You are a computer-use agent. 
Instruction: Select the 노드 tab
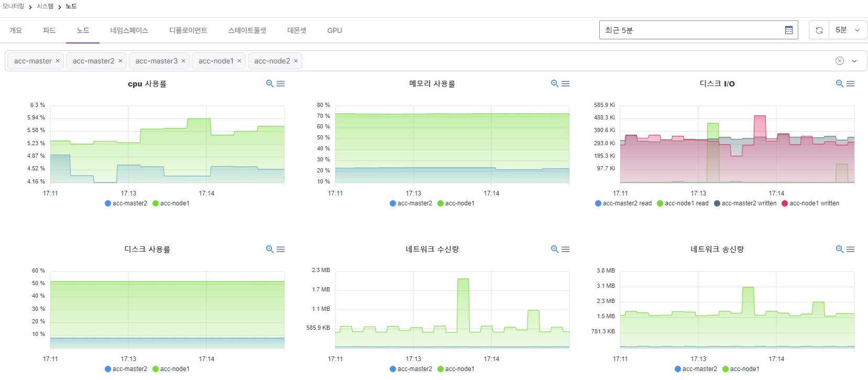tap(83, 30)
